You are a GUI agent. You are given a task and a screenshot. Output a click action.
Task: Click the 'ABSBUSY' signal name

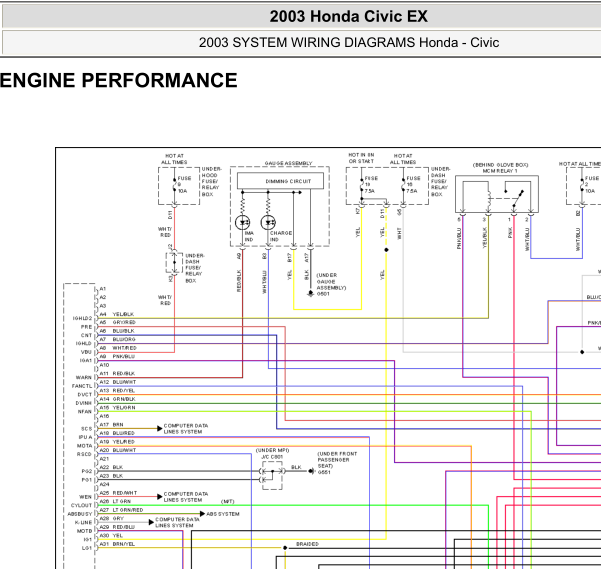click(80, 514)
